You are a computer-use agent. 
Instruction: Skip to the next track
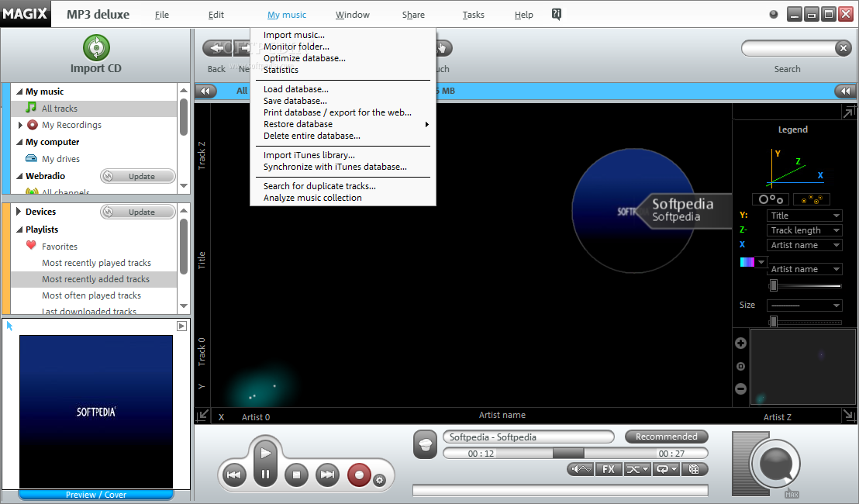click(x=328, y=475)
